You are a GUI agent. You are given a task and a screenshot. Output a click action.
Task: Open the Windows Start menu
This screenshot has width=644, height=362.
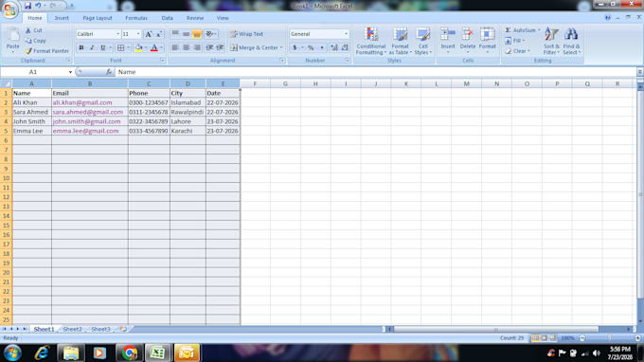coord(12,353)
